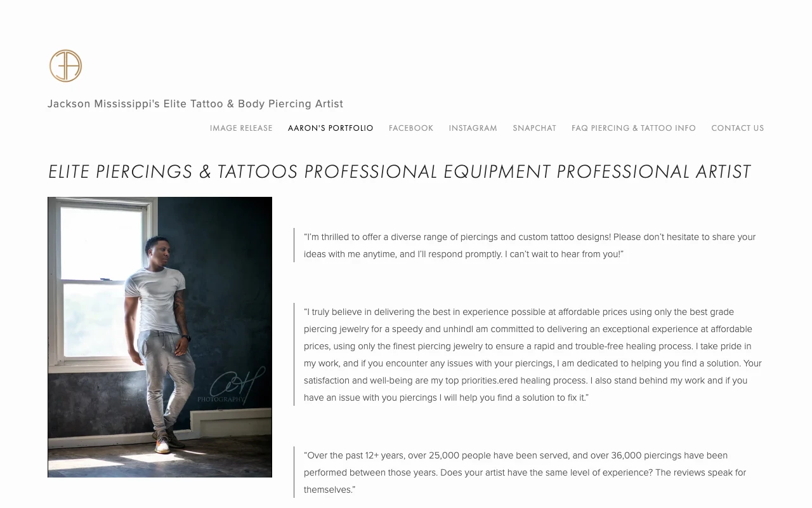
Task: Click the circular gold site logo
Action: click(x=66, y=66)
